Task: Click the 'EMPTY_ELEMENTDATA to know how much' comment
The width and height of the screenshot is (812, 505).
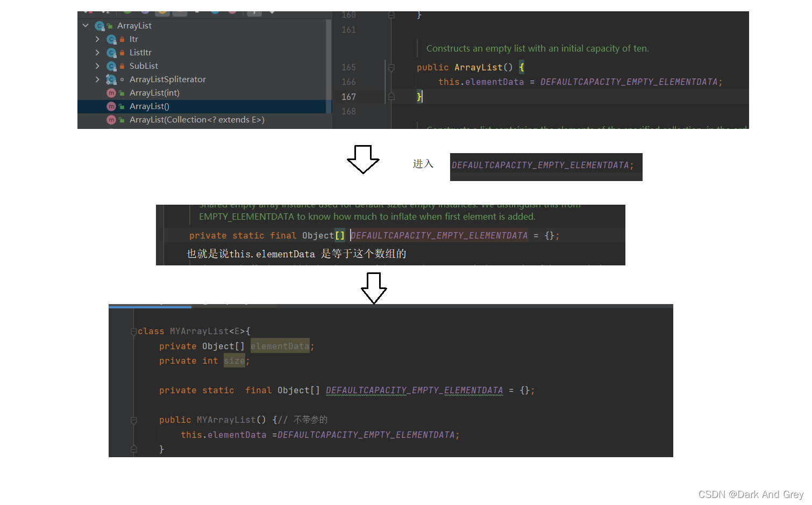Action: tap(367, 217)
